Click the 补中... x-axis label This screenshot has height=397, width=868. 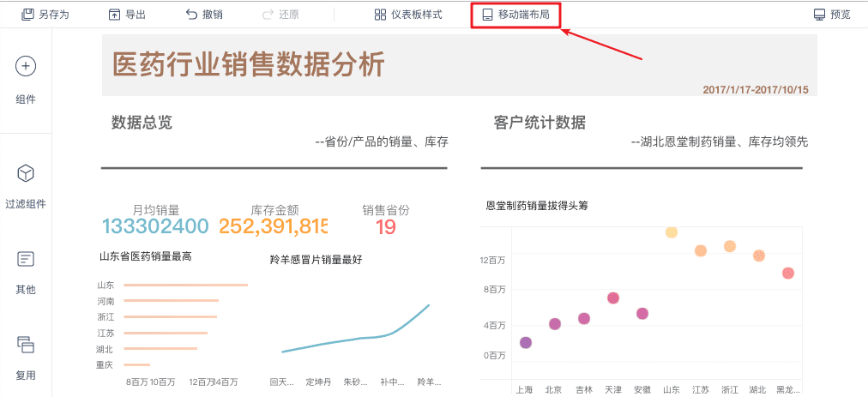point(393,382)
